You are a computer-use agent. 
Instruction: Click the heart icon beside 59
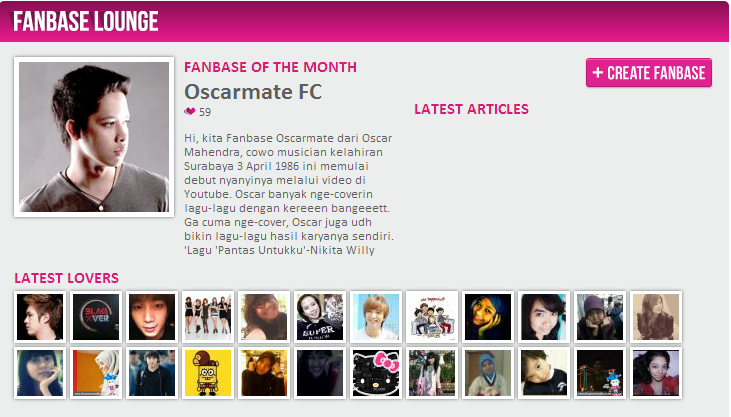[x=190, y=111]
